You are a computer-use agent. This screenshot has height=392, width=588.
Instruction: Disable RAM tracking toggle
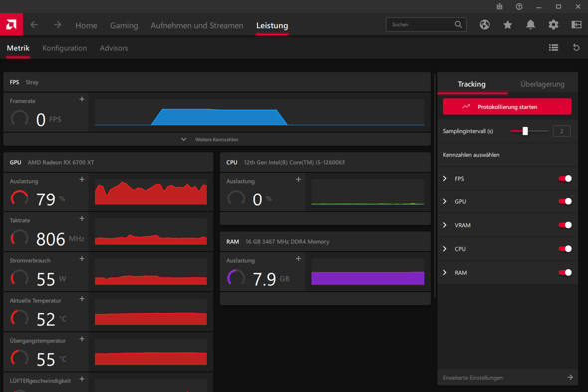(x=565, y=272)
